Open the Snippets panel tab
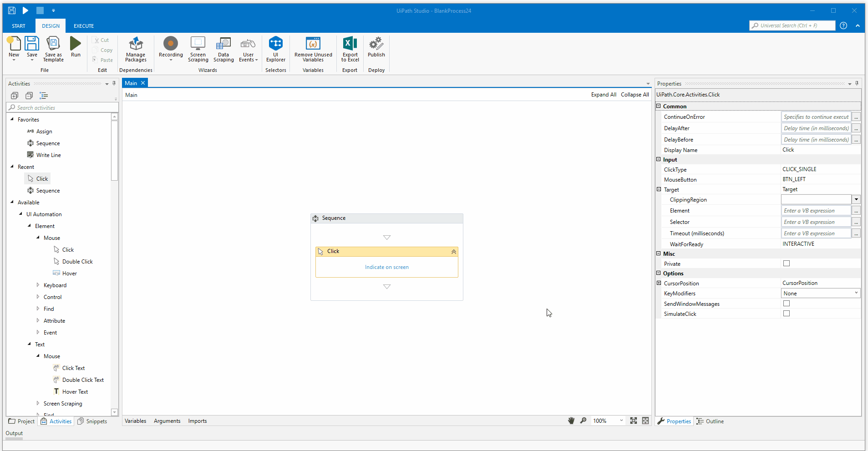The width and height of the screenshot is (868, 451). pos(92,421)
